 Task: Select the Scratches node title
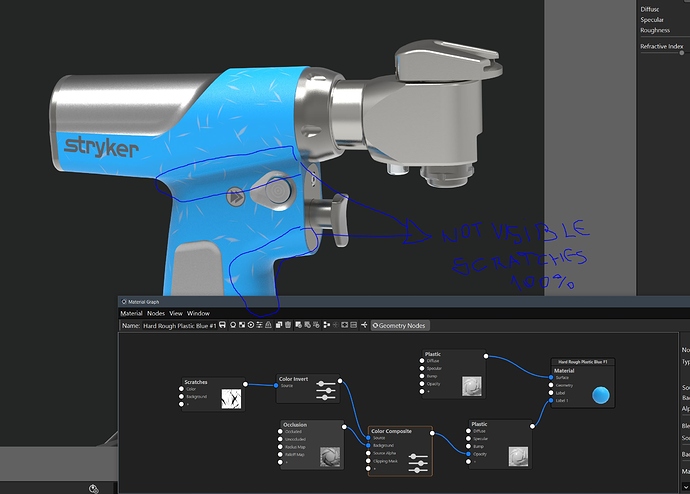196,382
